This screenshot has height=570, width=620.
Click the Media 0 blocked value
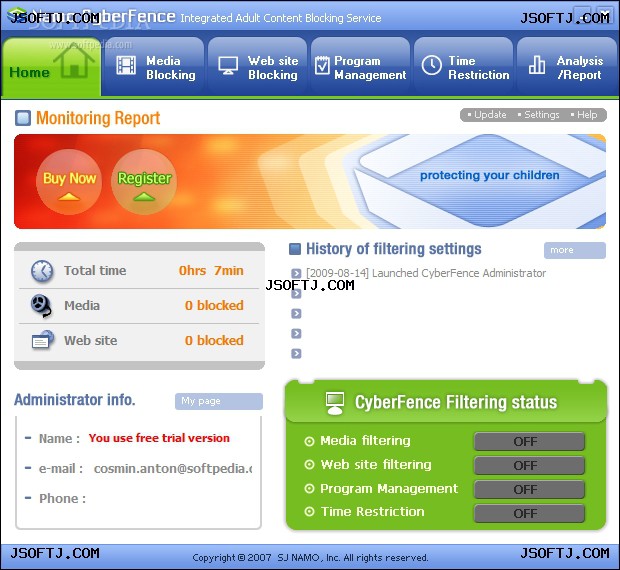[214, 306]
